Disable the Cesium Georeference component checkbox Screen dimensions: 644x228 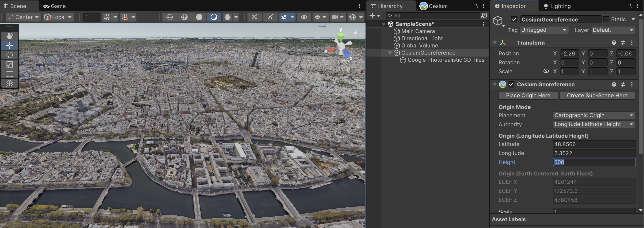tap(511, 85)
